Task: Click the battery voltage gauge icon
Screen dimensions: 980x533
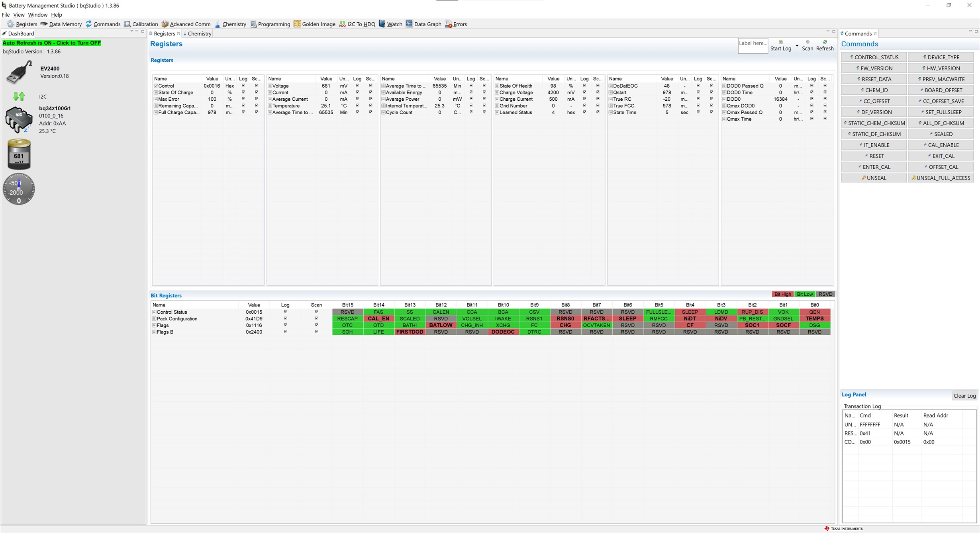Action: coord(19,154)
